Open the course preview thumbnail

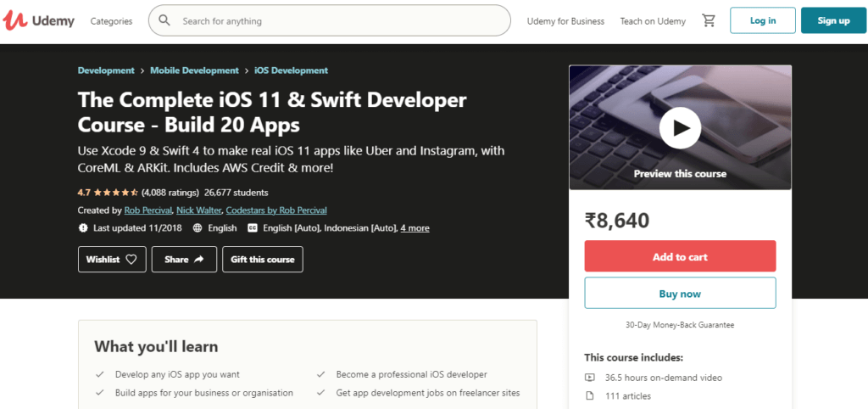pos(680,127)
